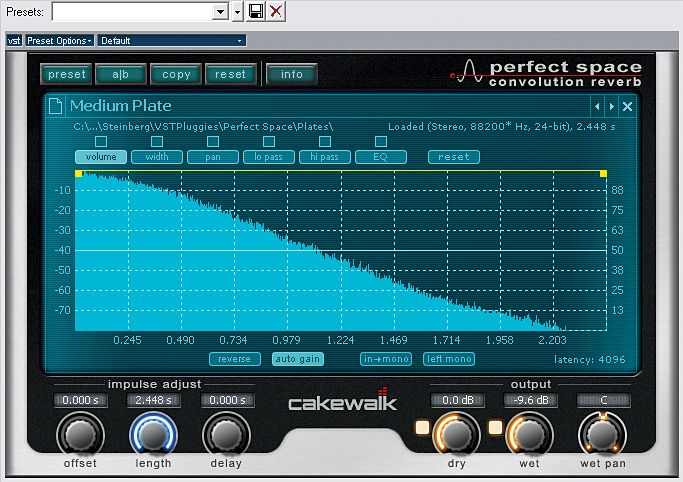683x482 pixels.
Task: Delete preset with the red X icon
Action: tap(275, 11)
